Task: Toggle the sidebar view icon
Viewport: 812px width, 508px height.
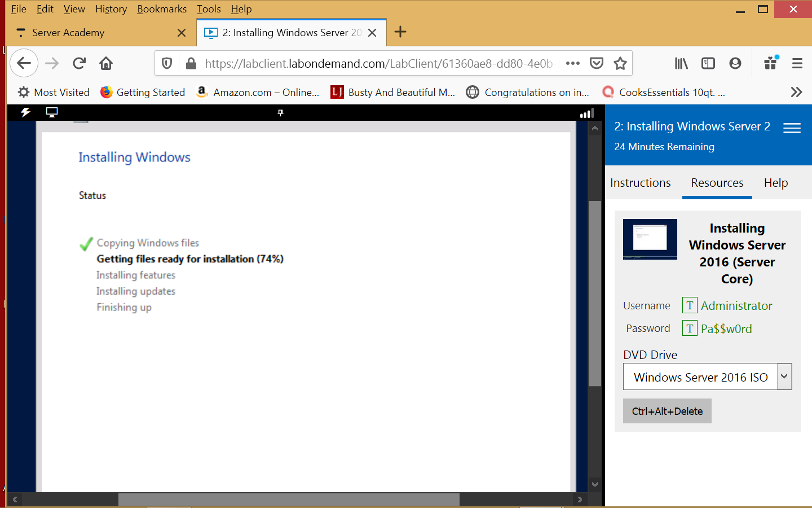Action: point(708,63)
